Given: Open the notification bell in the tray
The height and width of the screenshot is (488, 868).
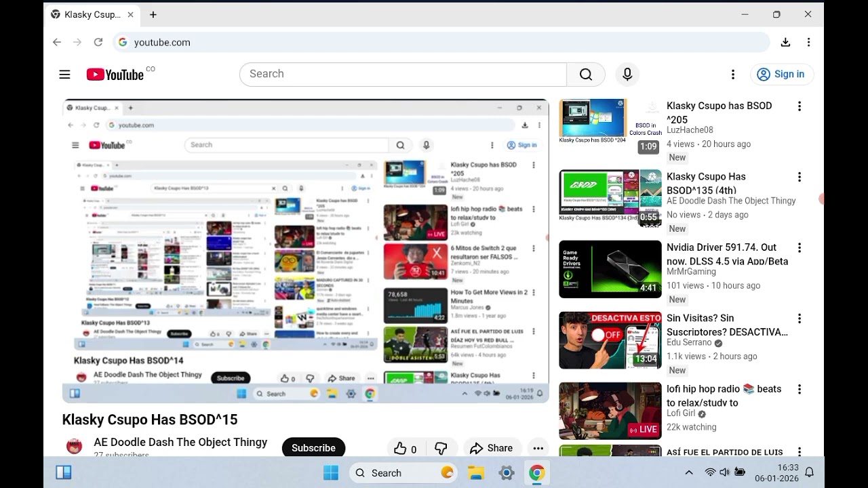Looking at the screenshot, I should [x=809, y=473].
